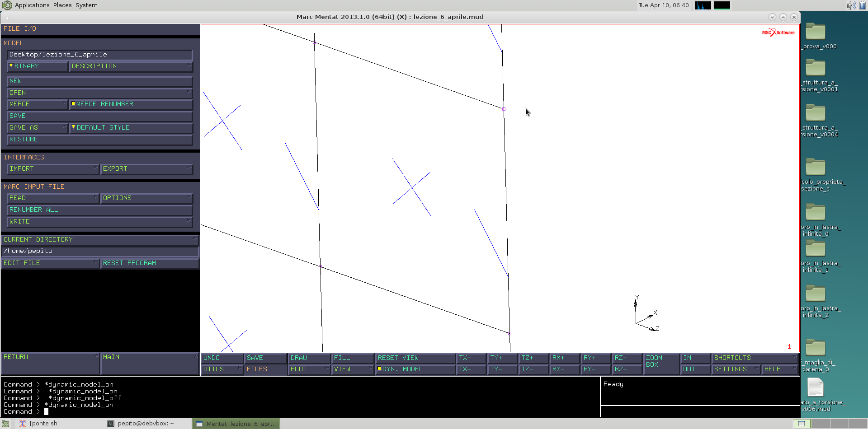Open the oro_in_lastra_infinita_2 folder
The height and width of the screenshot is (429, 868).
coord(816,294)
